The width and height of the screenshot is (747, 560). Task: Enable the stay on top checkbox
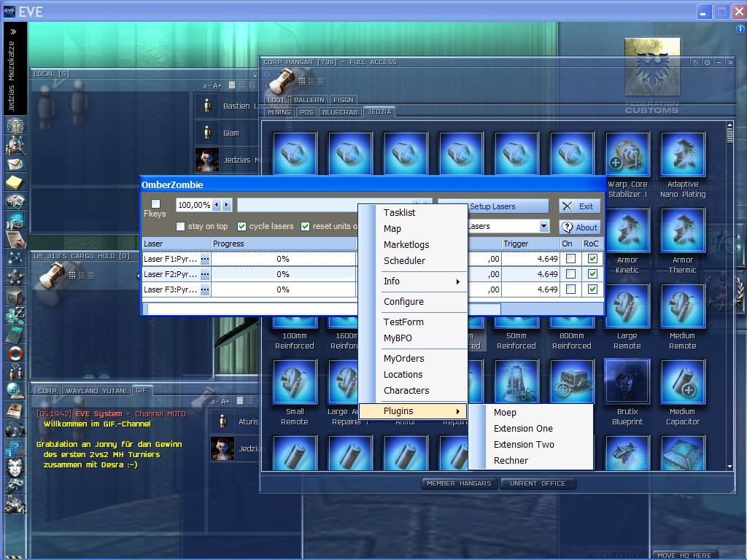click(180, 226)
